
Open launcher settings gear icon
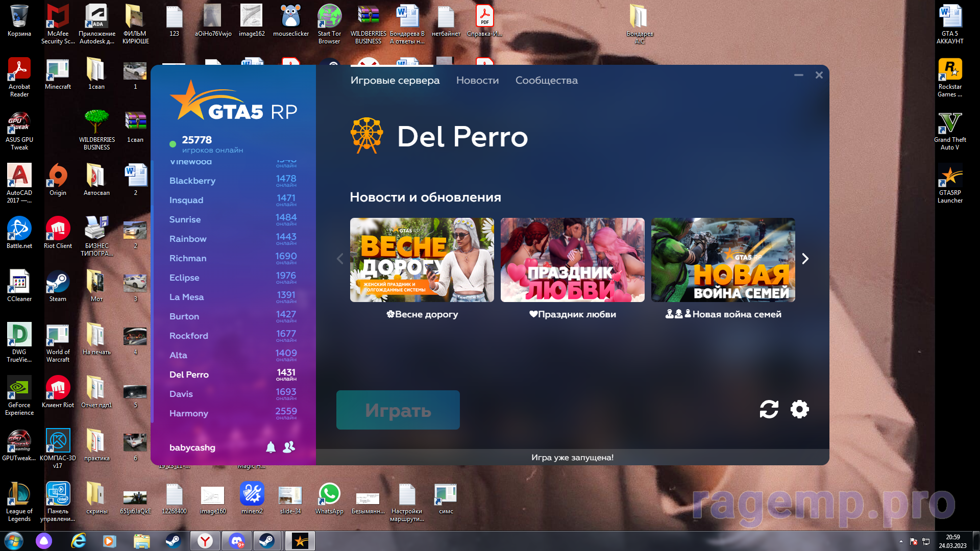click(799, 409)
